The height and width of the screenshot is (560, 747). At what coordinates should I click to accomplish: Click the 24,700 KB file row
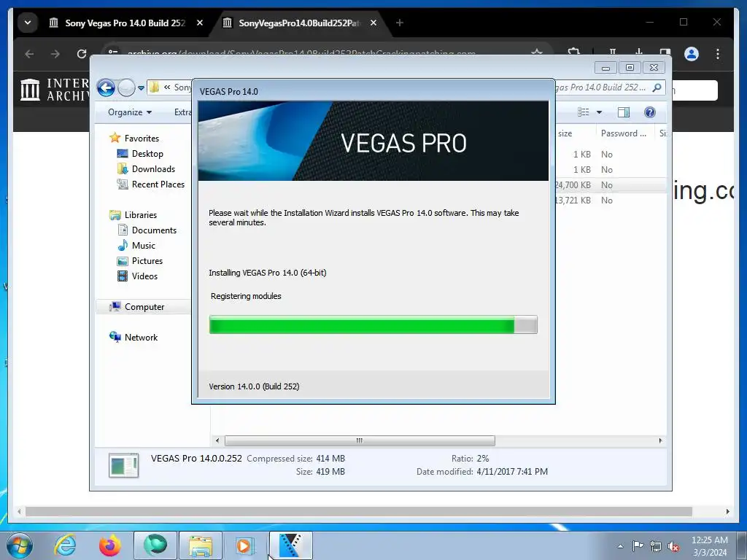(x=611, y=185)
